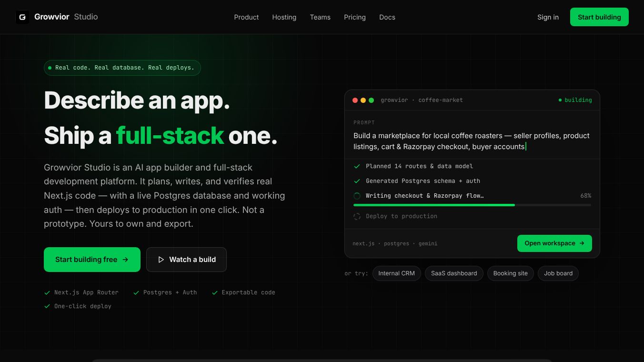Choose the Booking site suggestion chip

point(511,273)
